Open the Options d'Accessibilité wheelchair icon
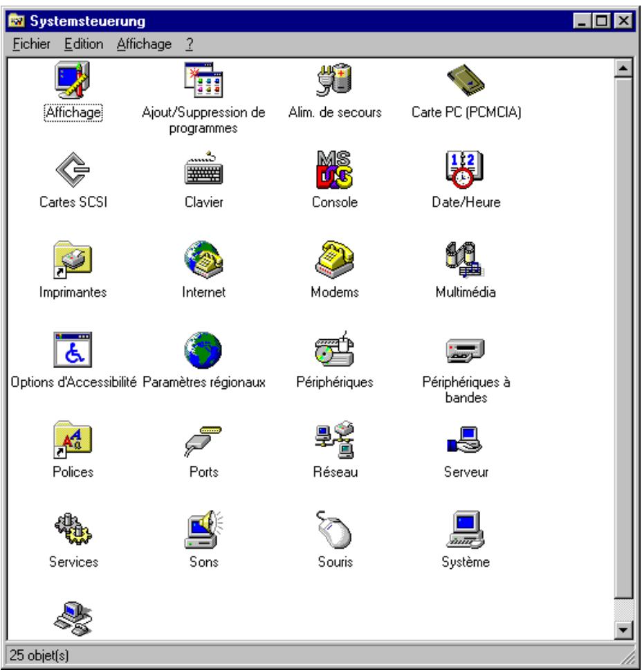The image size is (642, 672). 73,349
